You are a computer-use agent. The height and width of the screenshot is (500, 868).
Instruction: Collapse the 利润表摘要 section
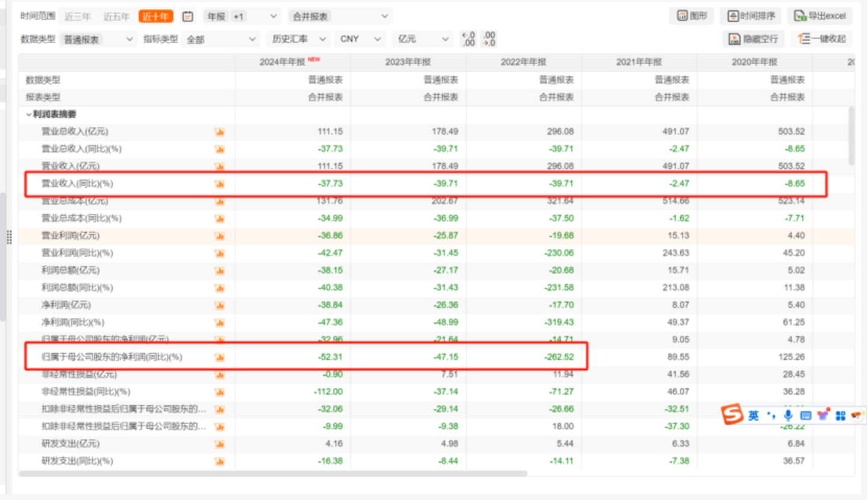[28, 114]
